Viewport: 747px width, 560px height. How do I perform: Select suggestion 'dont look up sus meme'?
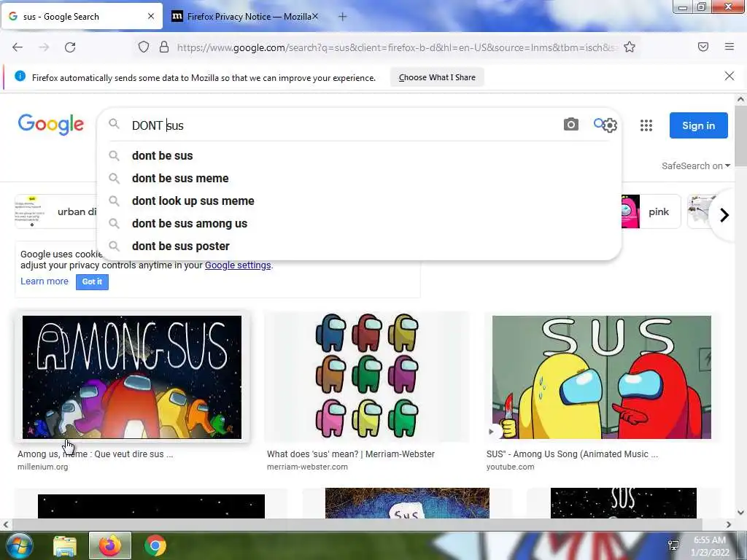coord(359,201)
